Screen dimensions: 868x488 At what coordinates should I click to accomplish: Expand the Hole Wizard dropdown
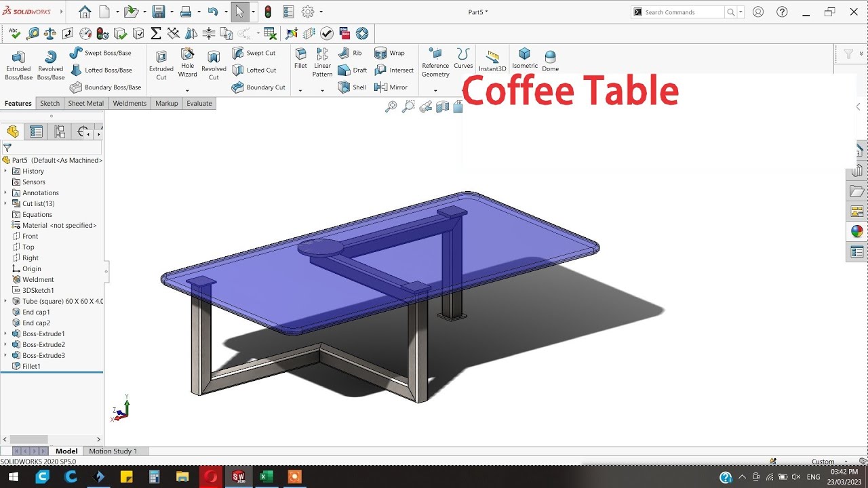(x=187, y=90)
